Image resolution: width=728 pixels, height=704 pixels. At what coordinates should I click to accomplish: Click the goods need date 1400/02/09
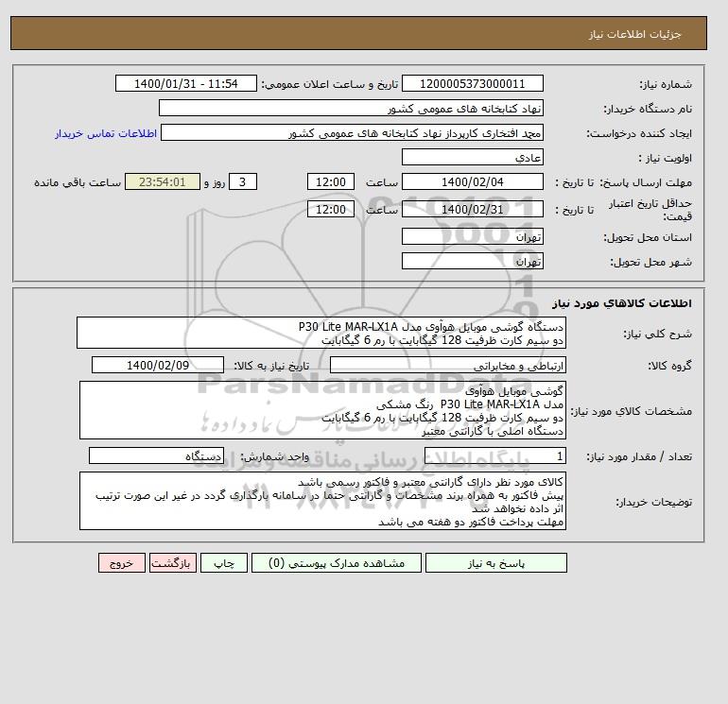[158, 365]
